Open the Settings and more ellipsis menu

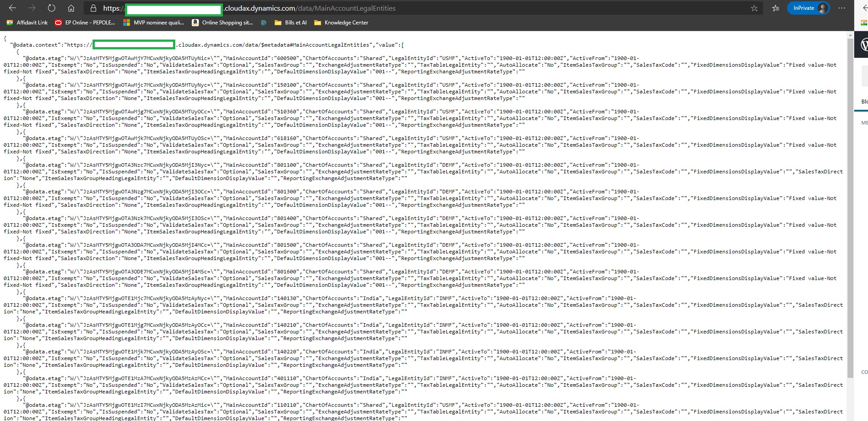pyautogui.click(x=842, y=8)
